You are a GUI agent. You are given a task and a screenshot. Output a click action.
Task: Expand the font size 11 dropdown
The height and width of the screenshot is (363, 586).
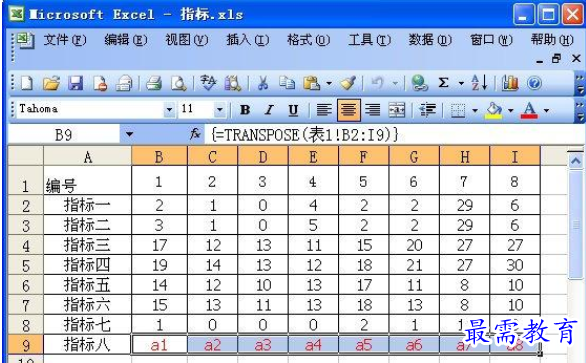(220, 110)
